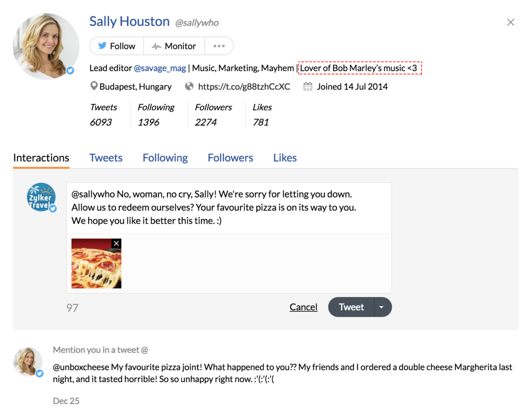Remove the attached pizza image

coord(116,243)
